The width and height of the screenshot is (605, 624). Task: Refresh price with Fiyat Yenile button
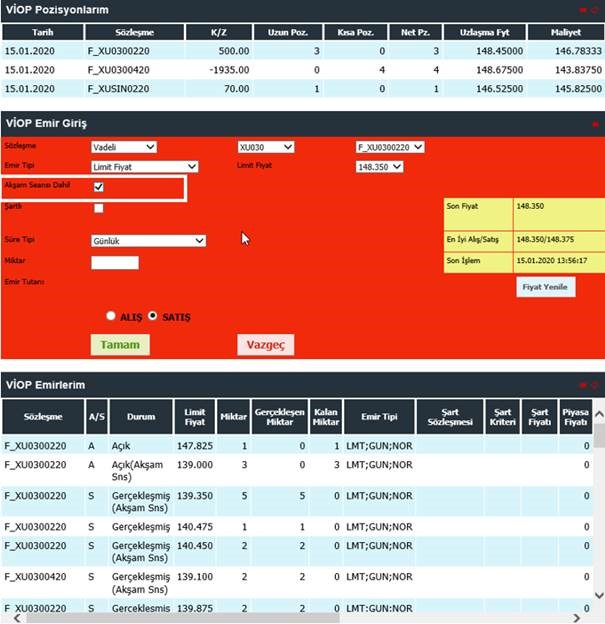click(545, 286)
